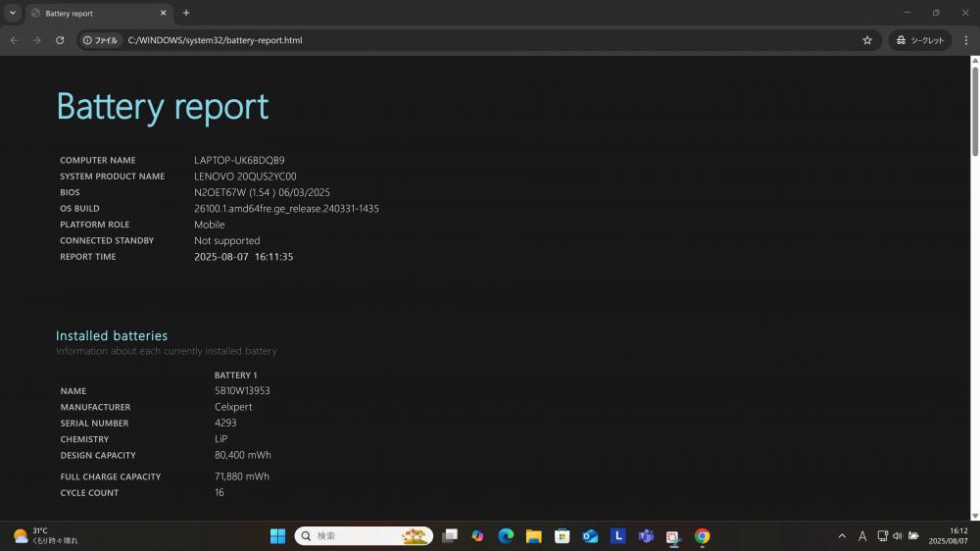
Task: Open Microsoft Teams from taskbar
Action: tap(646, 536)
